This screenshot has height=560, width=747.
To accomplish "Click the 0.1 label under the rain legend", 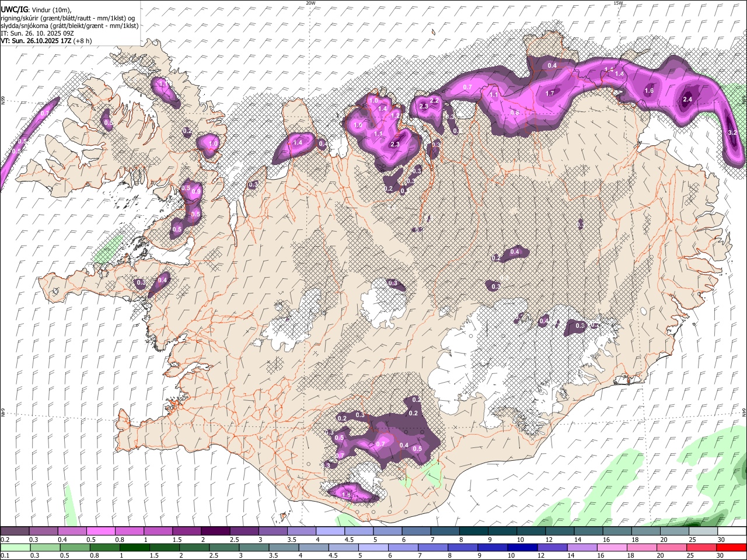I will coord(5,556).
